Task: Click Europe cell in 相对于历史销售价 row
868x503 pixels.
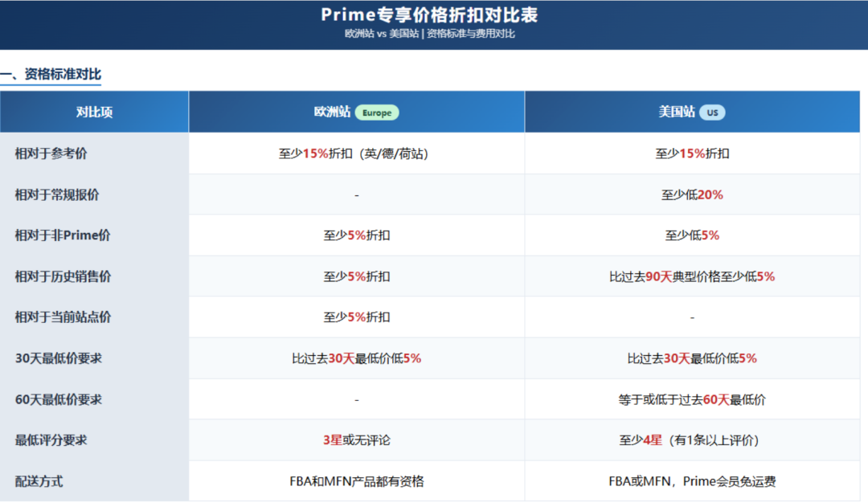Action: point(357,276)
